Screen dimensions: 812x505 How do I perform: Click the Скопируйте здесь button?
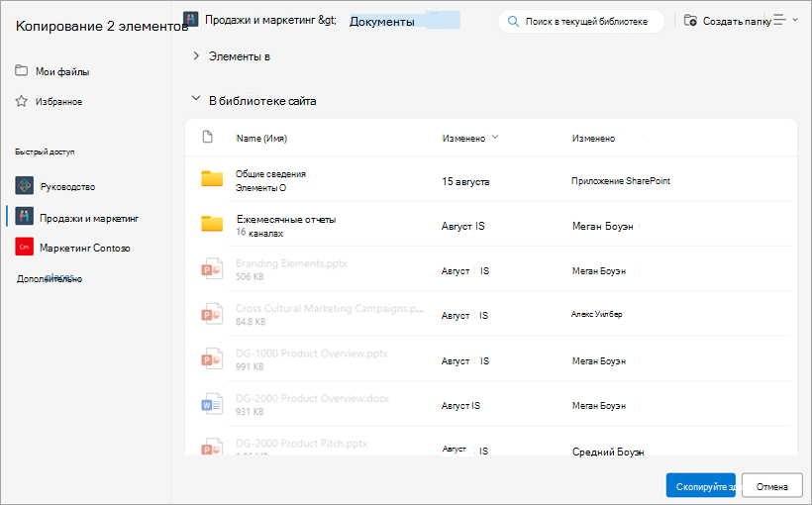[x=700, y=486]
